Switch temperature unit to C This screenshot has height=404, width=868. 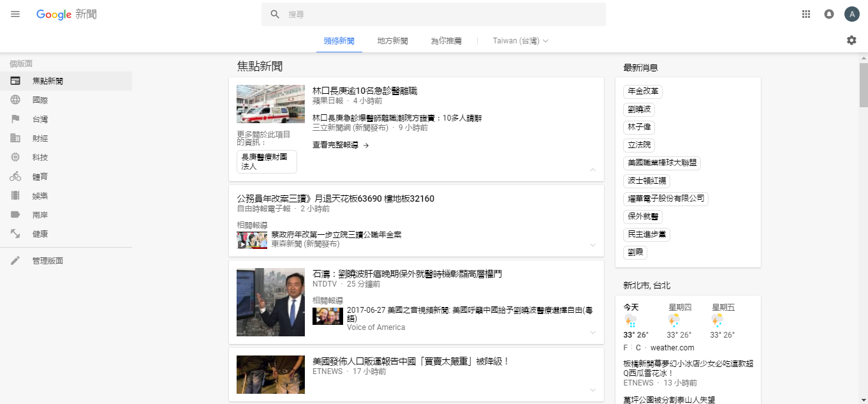pos(638,348)
